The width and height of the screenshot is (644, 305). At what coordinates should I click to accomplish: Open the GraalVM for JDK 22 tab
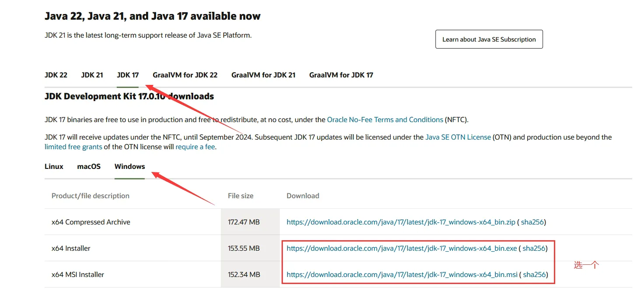(185, 75)
